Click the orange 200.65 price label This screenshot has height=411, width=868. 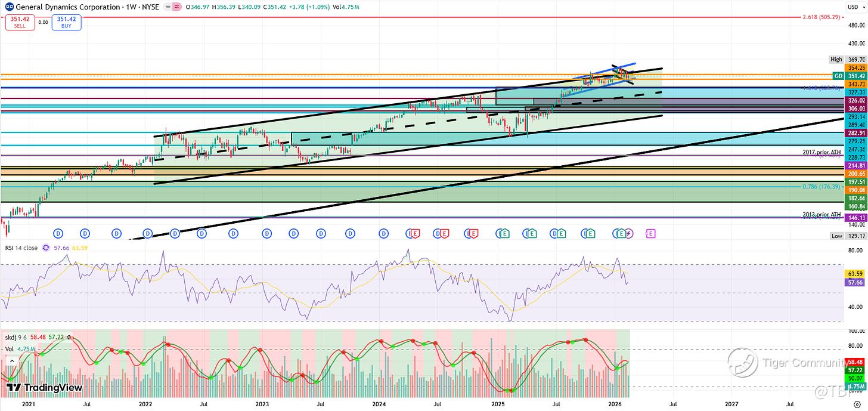pos(855,172)
